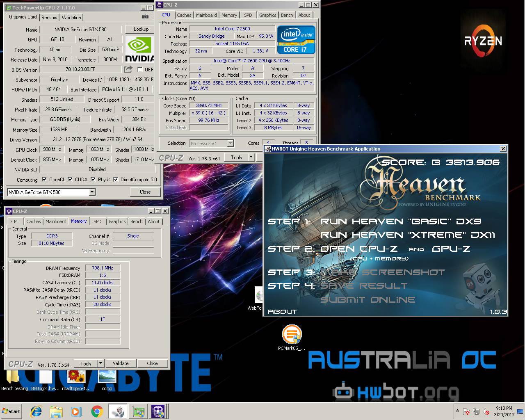The image size is (525, 420).
Task: Open the 8800gts.hw desktop file
Action: (46, 380)
